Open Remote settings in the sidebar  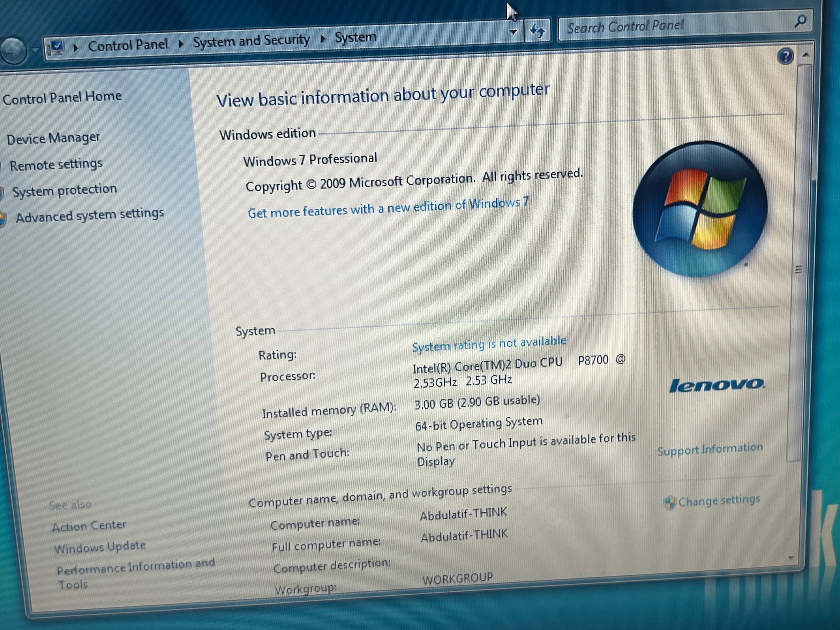point(56,165)
